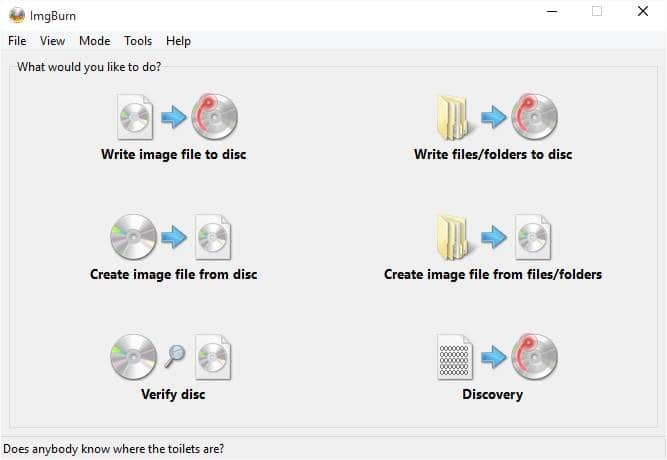This screenshot has height=460, width=667.
Task: Open the Tools menu
Action: click(138, 41)
